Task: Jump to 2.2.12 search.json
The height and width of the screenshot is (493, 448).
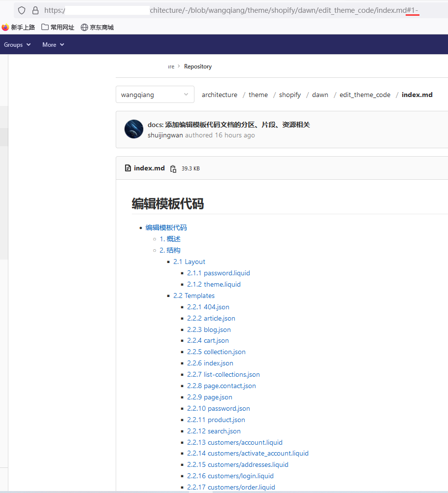Action: click(214, 431)
